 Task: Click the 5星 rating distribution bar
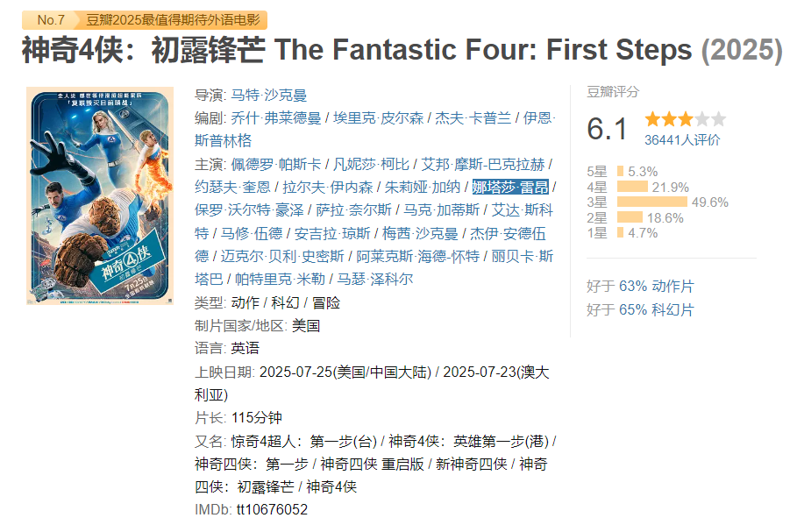[x=620, y=172]
